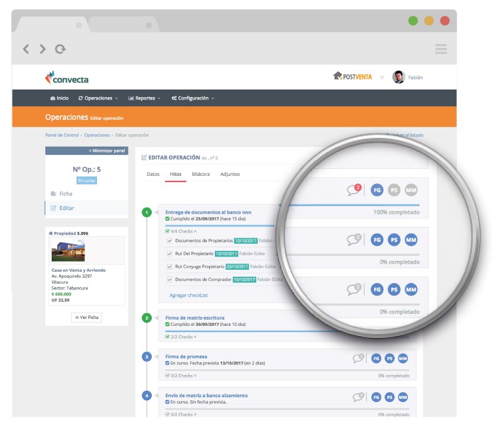Open comment bubble in first 0% completado magnified row
The image size is (504, 433).
[354, 240]
